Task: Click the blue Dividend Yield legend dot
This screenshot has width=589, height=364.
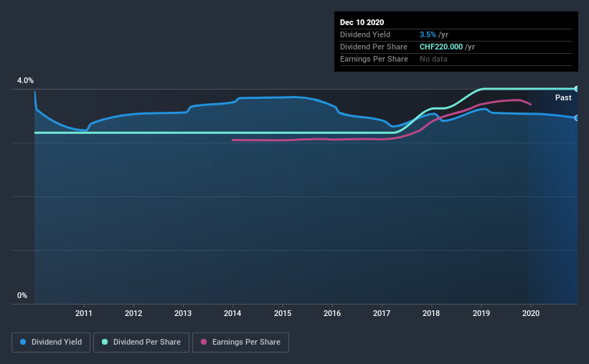Action: tap(23, 342)
